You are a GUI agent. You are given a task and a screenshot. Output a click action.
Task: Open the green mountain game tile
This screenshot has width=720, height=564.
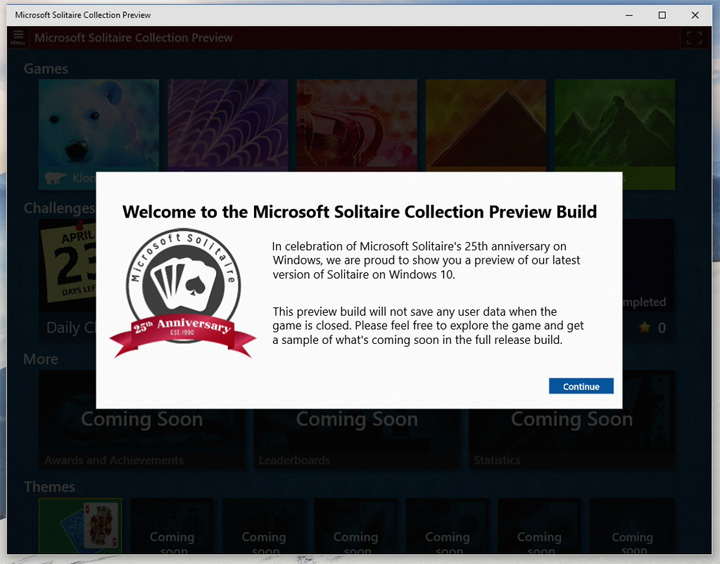coord(615,125)
